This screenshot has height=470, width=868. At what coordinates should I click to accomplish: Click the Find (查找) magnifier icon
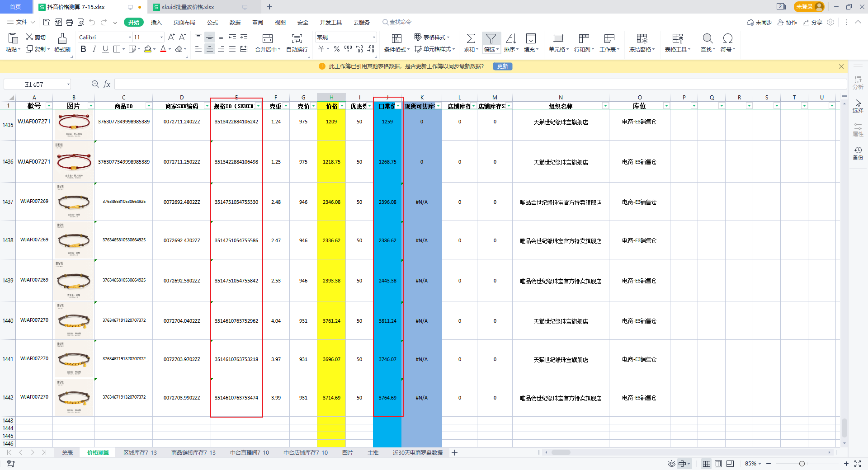pyautogui.click(x=708, y=39)
